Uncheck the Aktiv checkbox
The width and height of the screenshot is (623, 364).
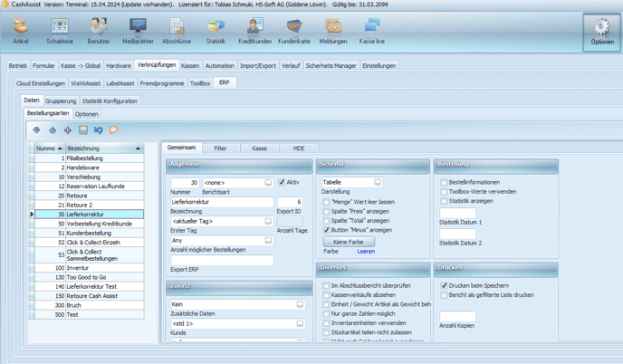(282, 182)
